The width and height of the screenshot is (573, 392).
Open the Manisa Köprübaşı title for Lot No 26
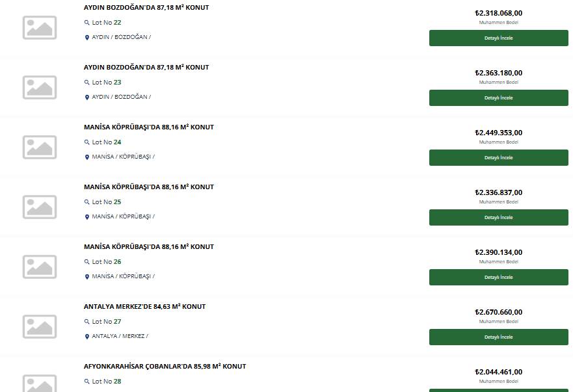tap(149, 246)
